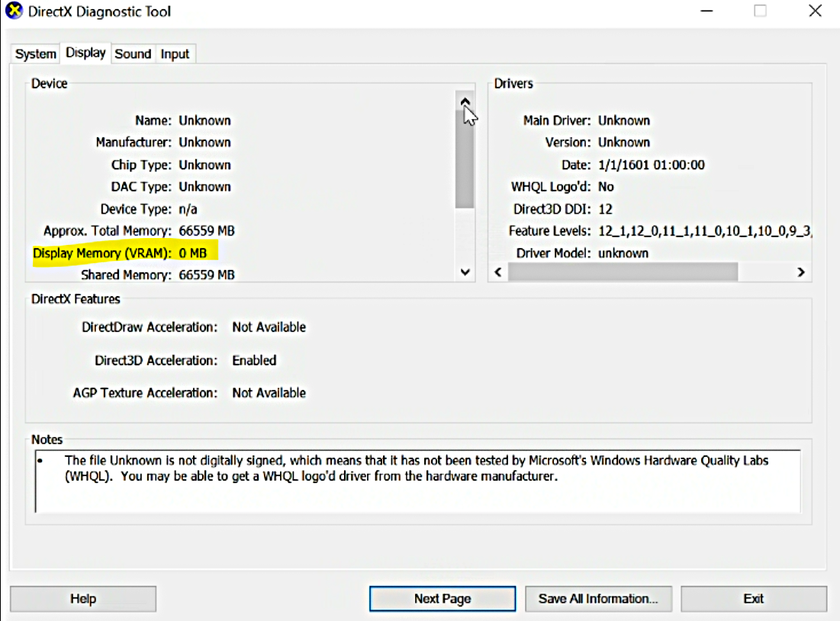The image size is (840, 621).
Task: Click Save All Information button
Action: point(598,599)
